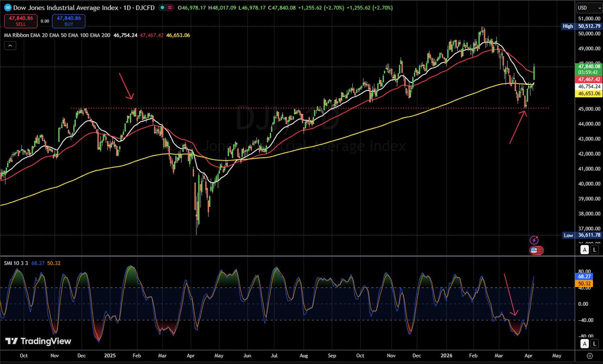This screenshot has width=603, height=364.
Task: Open the upcoming earnings flash icon on chart
Action: [x=534, y=240]
